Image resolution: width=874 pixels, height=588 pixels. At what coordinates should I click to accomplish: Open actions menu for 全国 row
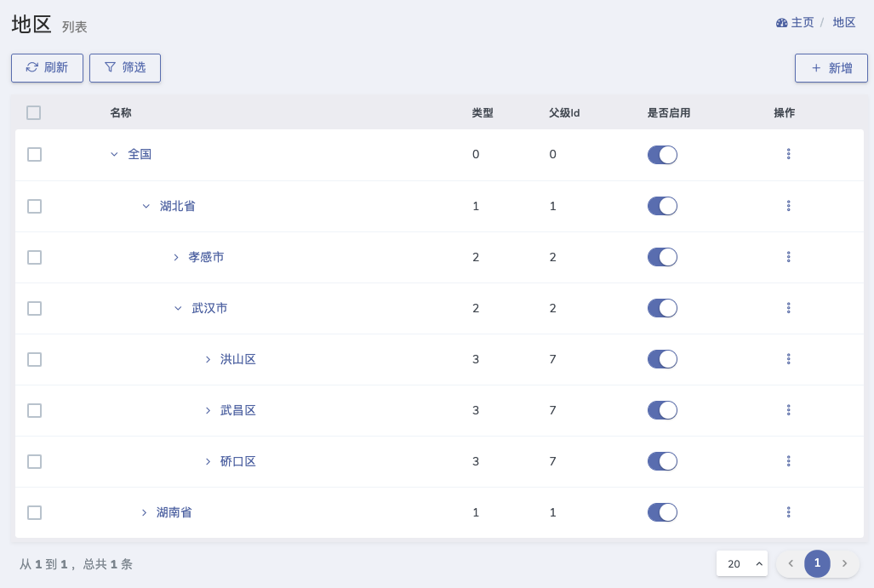click(788, 154)
